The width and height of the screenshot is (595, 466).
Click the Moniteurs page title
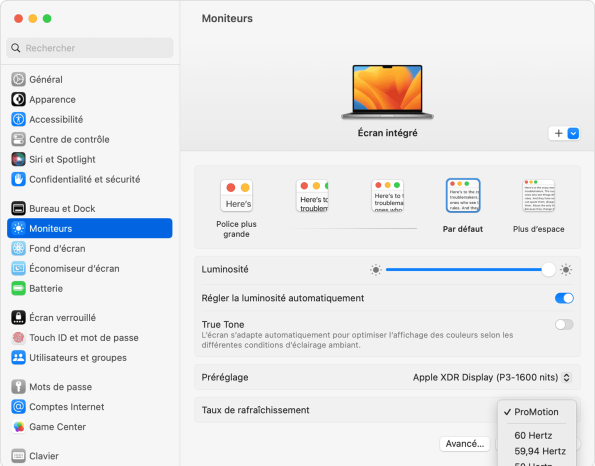pos(227,18)
